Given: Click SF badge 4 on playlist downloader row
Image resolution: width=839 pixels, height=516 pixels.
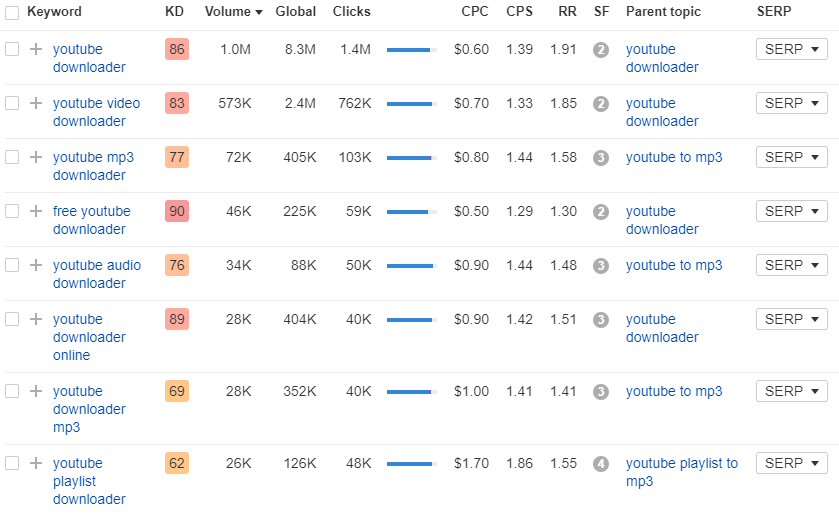Looking at the screenshot, I should tap(601, 464).
